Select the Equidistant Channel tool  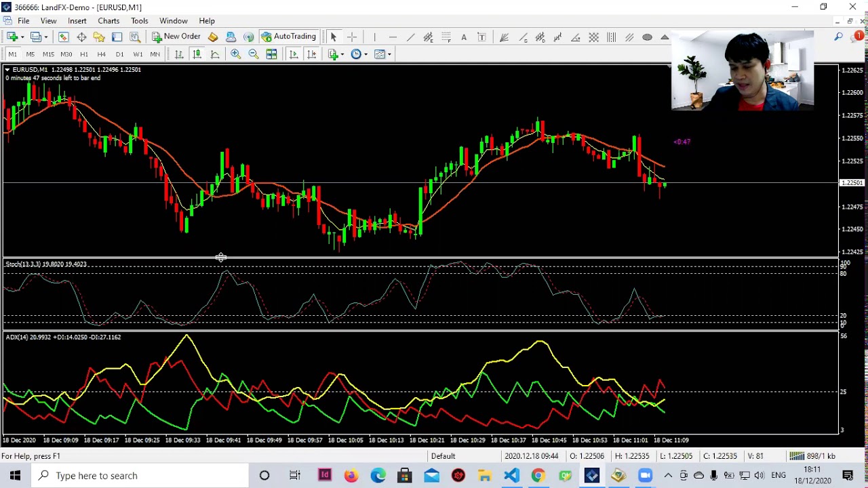429,37
